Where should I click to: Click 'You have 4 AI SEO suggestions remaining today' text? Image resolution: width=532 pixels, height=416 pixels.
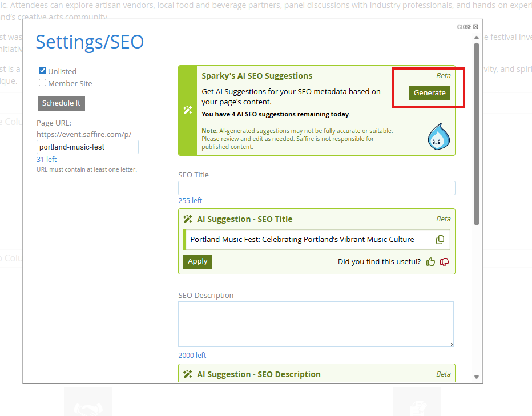(x=276, y=114)
